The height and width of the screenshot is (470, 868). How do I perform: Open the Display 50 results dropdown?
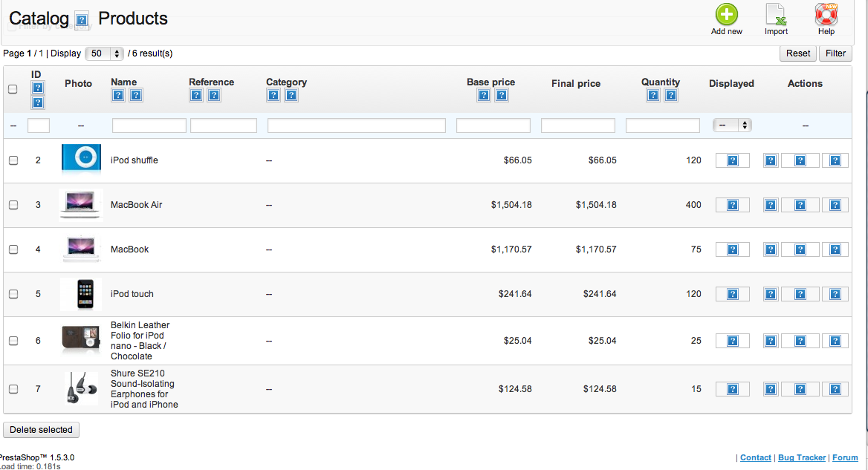(103, 53)
